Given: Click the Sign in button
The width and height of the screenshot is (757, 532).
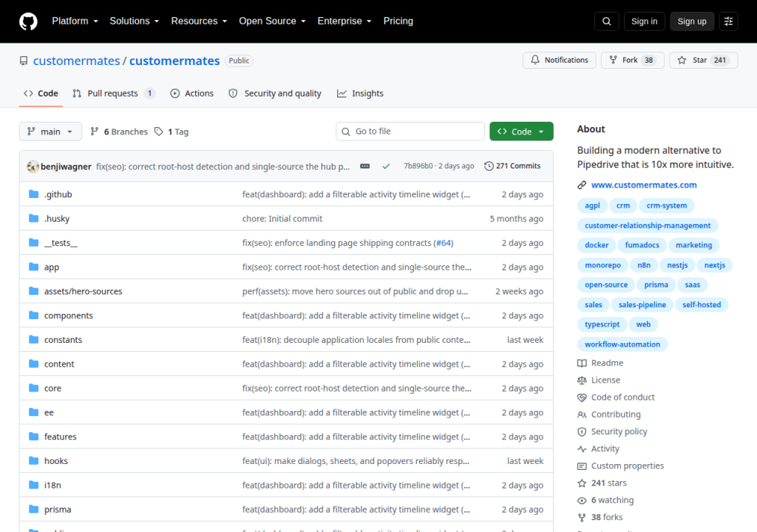Looking at the screenshot, I should point(644,21).
